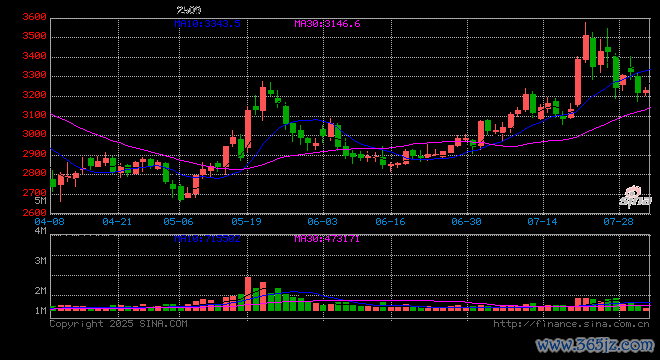
Task: Select the 07-14 date axis label
Action: tap(542, 221)
